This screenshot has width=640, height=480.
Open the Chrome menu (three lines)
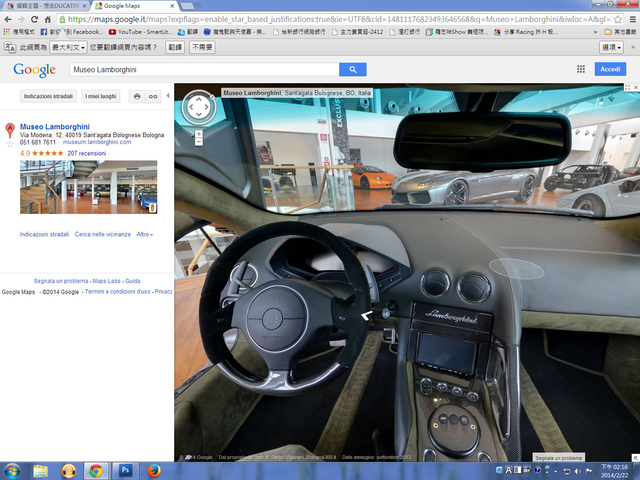[x=632, y=19]
